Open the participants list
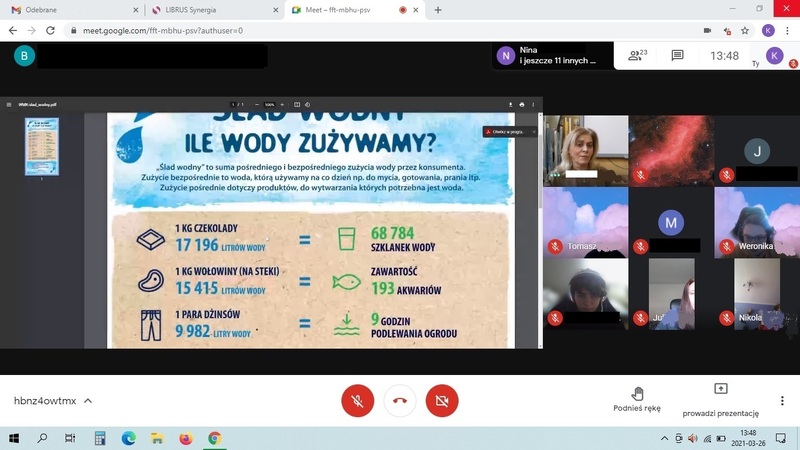Screen dimensions: 800x450 point(637,56)
